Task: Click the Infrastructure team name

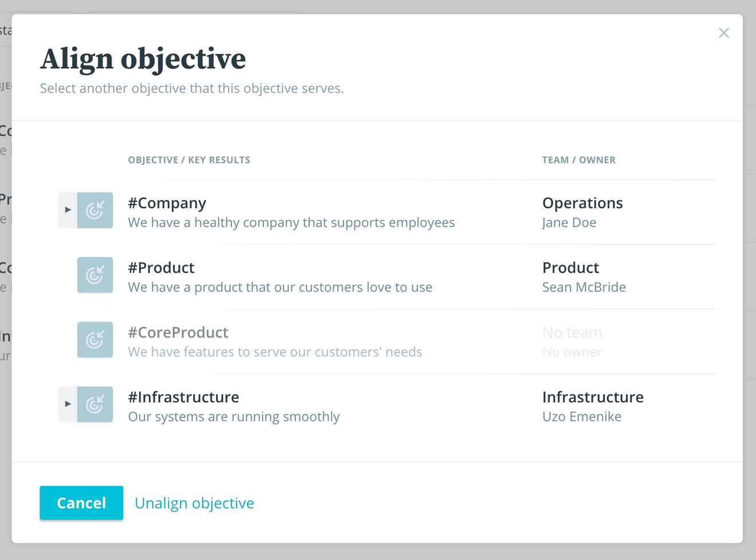Action: click(592, 397)
